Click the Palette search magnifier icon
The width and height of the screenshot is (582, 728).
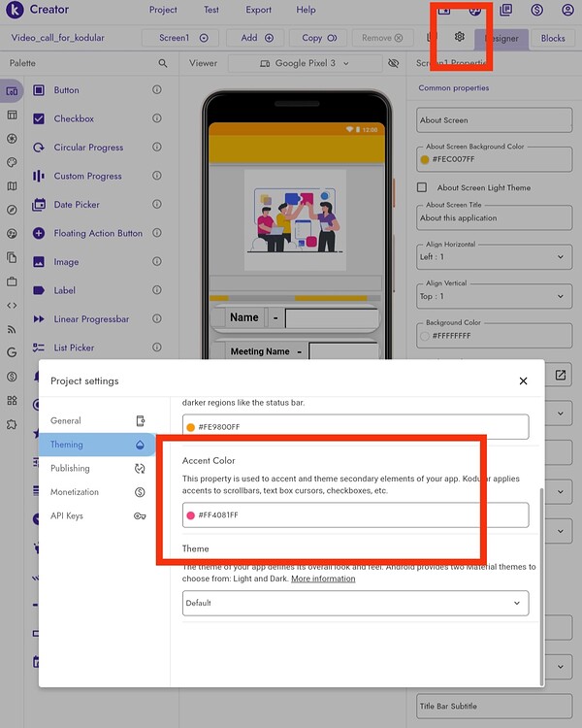(x=162, y=63)
